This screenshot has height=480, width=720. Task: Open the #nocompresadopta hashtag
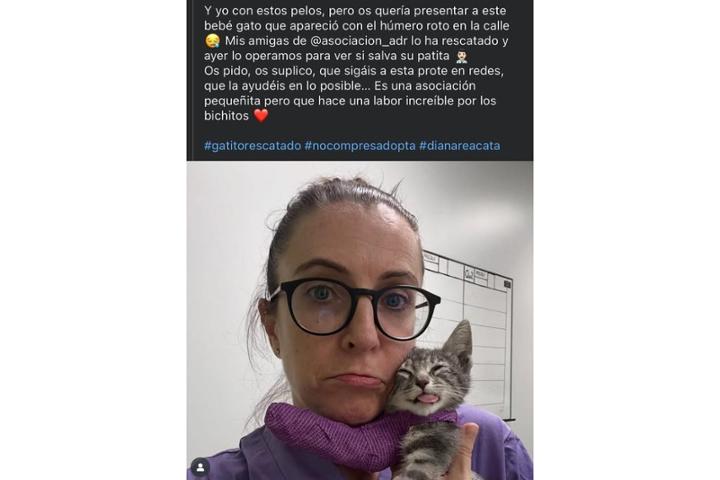(360, 146)
